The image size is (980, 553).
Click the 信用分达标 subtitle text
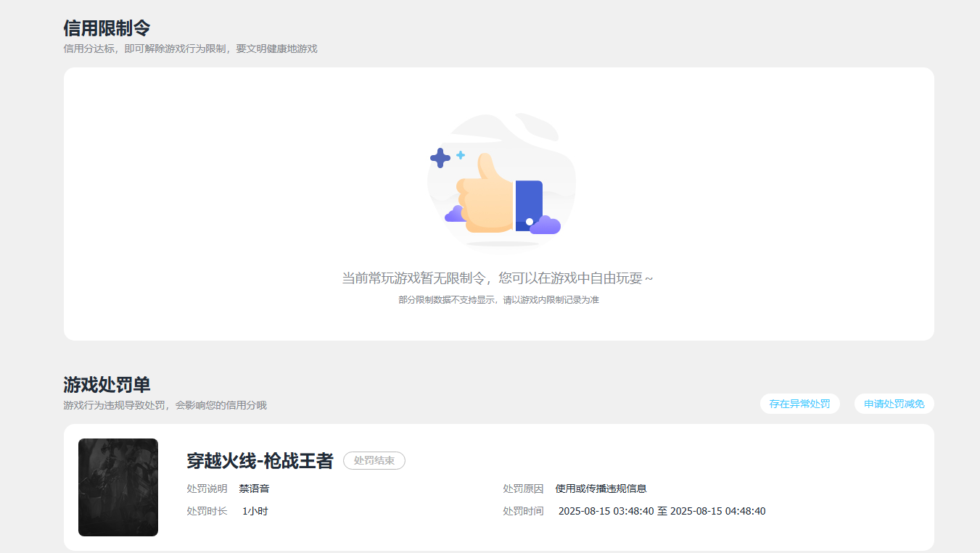[191, 49]
